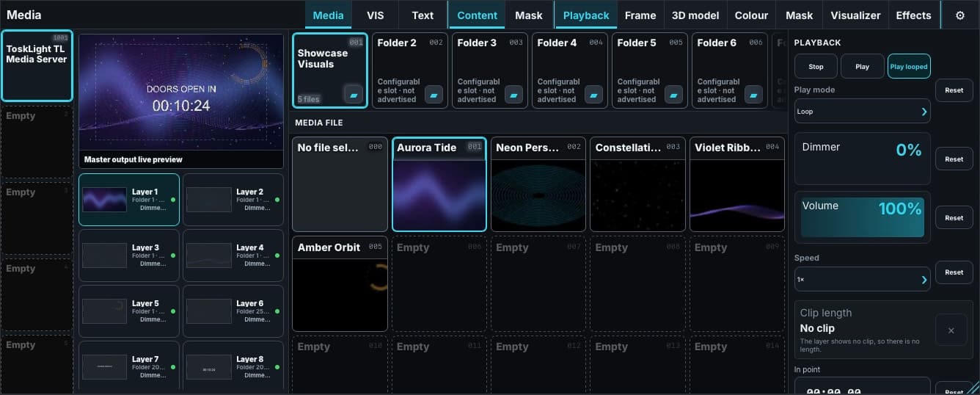Click Empty server slot 2
Screen dimensions: 980x395
37,142
